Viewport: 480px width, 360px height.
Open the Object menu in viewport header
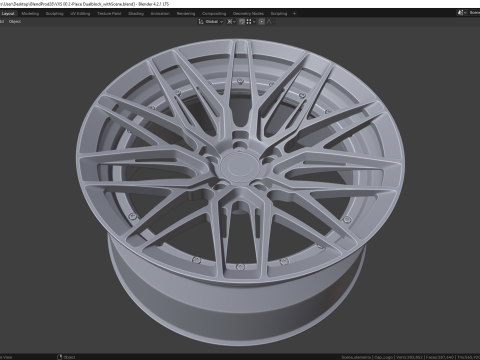click(15, 21)
